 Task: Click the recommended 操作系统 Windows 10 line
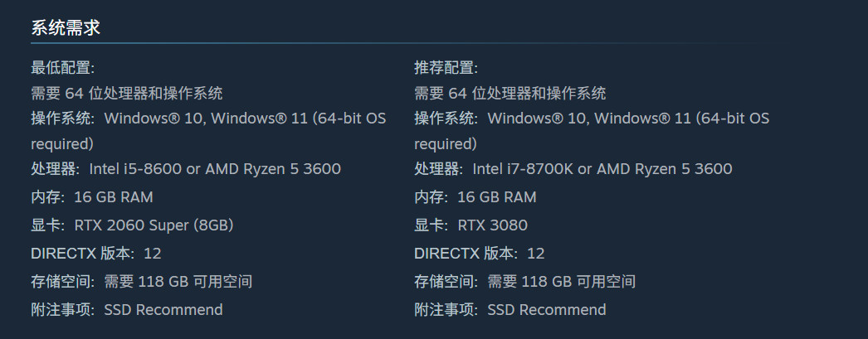click(592, 119)
